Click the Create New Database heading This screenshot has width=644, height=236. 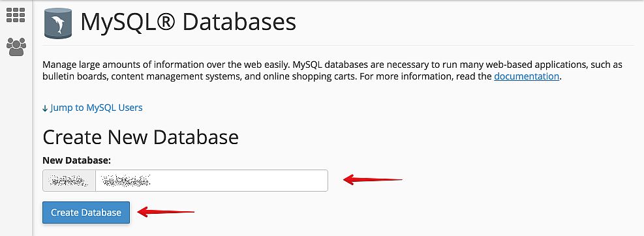[140, 137]
